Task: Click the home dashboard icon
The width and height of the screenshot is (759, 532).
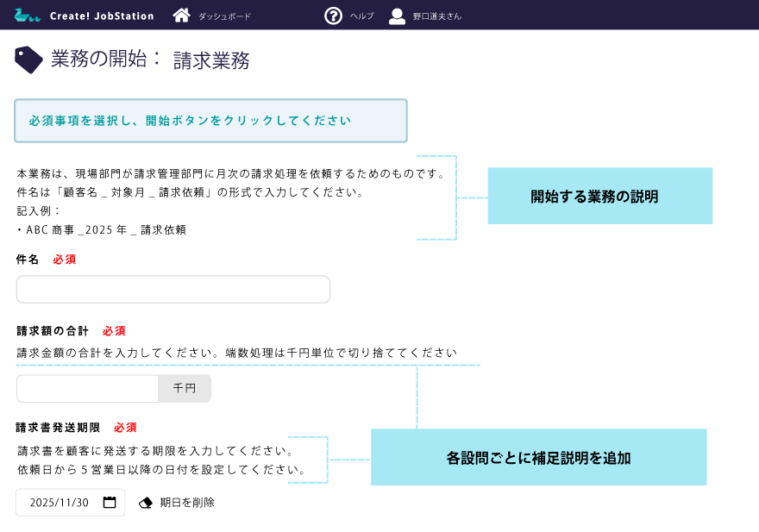Action: [x=181, y=16]
